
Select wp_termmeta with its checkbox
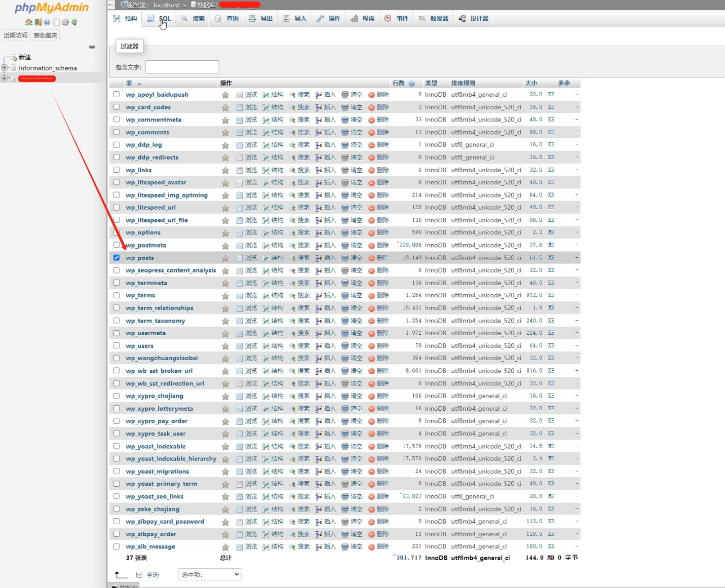(117, 283)
